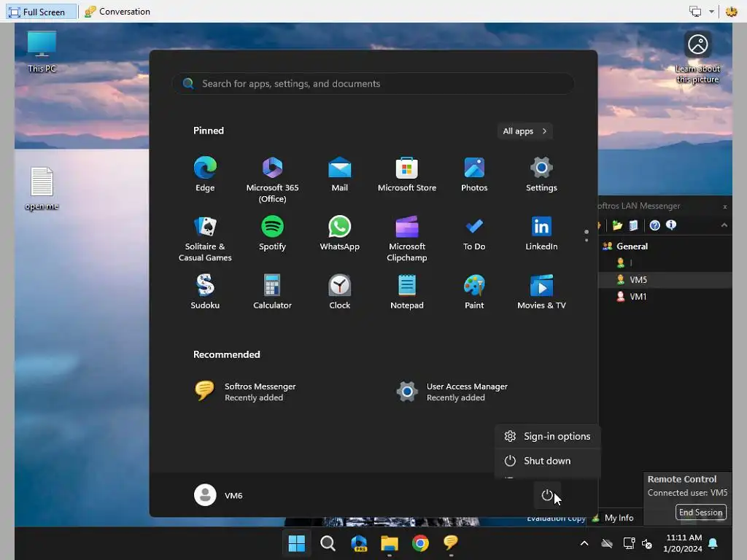Viewport: 747px width, 560px height.
Task: Open the Spotify app
Action: pyautogui.click(x=272, y=233)
